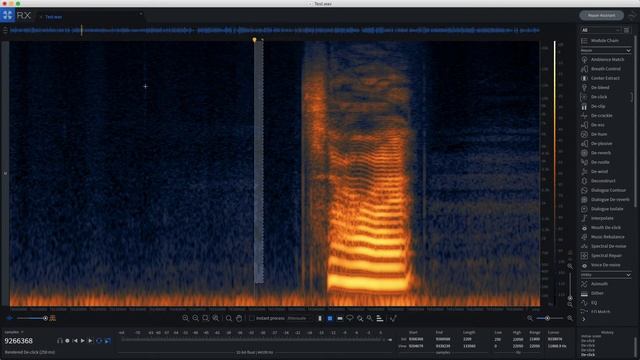Click the Record button

67,341
